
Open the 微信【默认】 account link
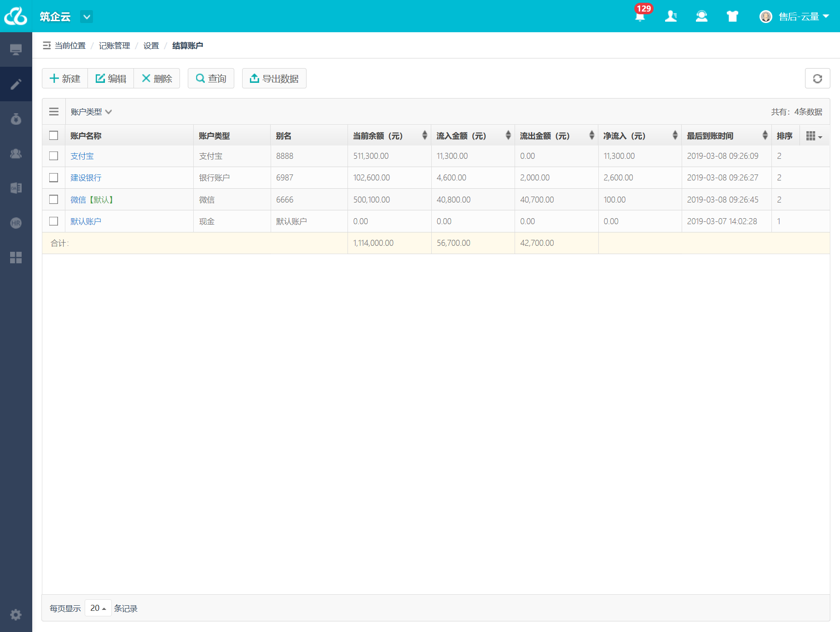(x=92, y=200)
